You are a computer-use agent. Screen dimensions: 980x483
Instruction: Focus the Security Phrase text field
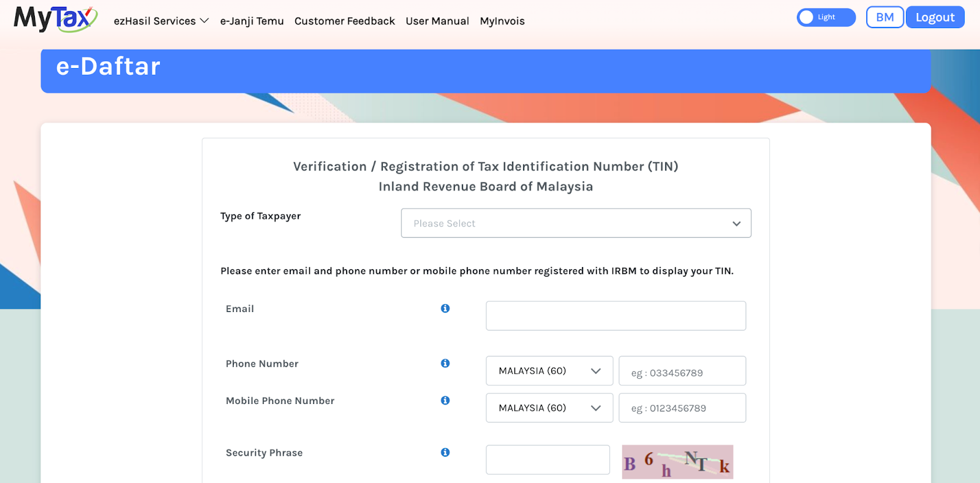click(x=548, y=460)
